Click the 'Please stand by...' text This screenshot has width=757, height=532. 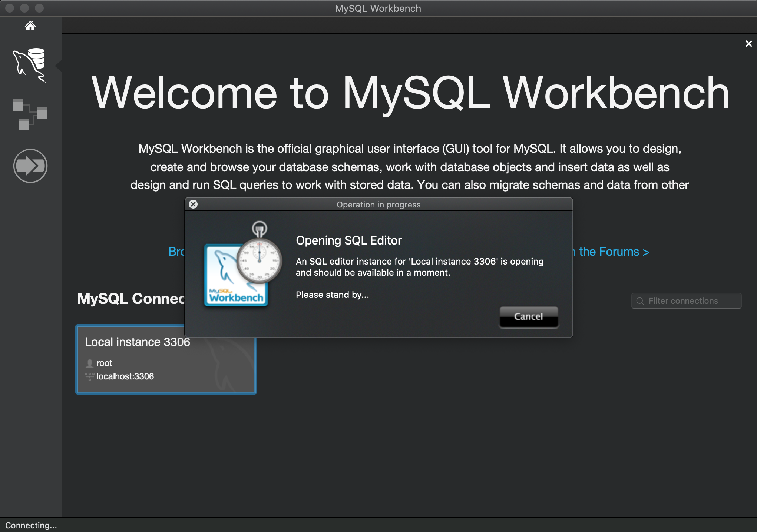[x=333, y=295]
